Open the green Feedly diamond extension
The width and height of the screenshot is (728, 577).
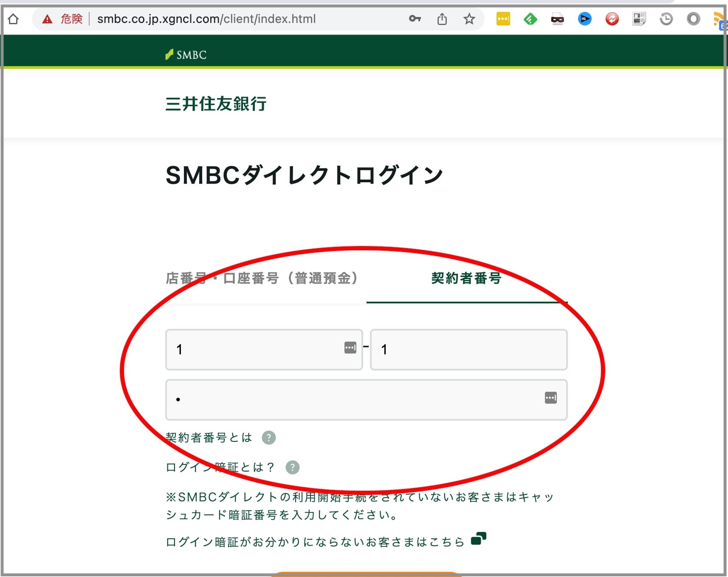click(530, 19)
